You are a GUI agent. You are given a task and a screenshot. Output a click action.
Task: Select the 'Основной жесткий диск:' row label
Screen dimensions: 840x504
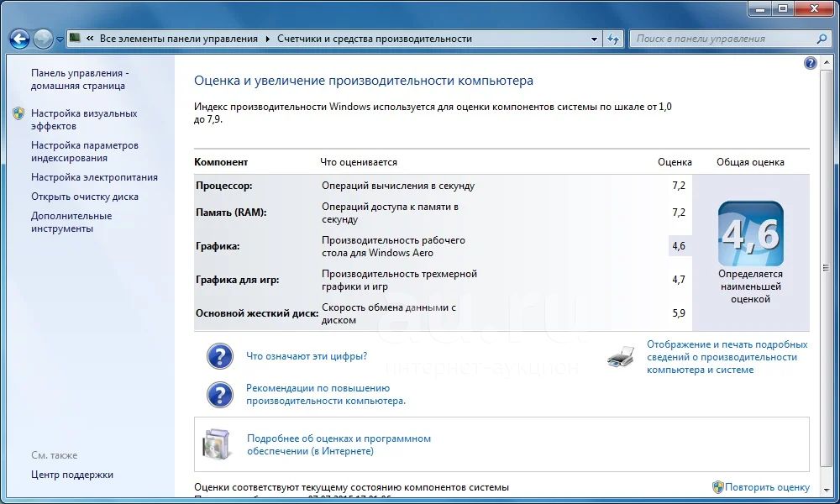[257, 313]
